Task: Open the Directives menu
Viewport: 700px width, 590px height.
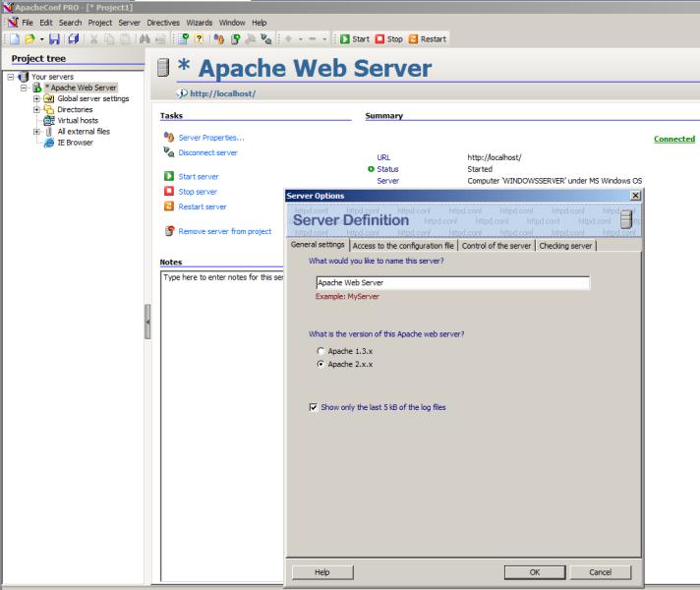Action: coord(163,23)
